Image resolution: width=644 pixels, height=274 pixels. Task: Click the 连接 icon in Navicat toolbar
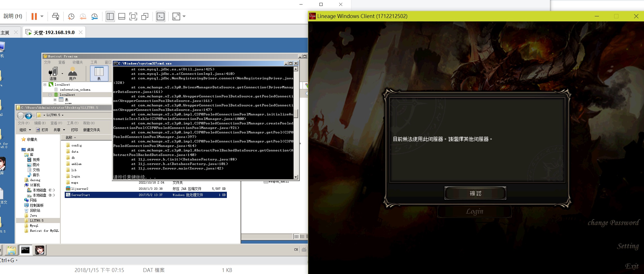(x=53, y=74)
